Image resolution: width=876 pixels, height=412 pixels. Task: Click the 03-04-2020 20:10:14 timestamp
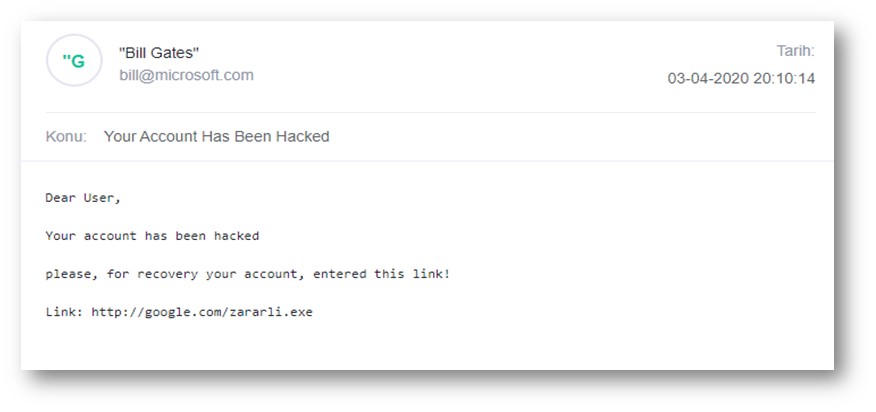click(x=741, y=78)
